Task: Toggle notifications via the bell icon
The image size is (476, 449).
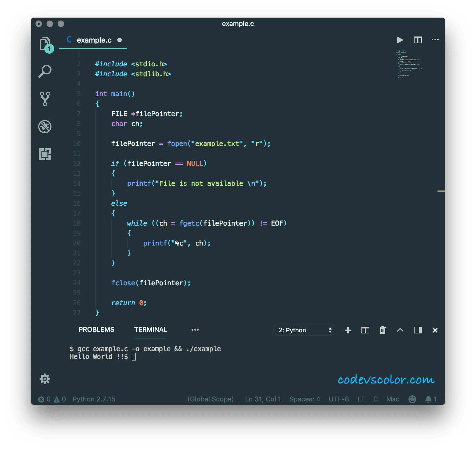Action: (429, 399)
